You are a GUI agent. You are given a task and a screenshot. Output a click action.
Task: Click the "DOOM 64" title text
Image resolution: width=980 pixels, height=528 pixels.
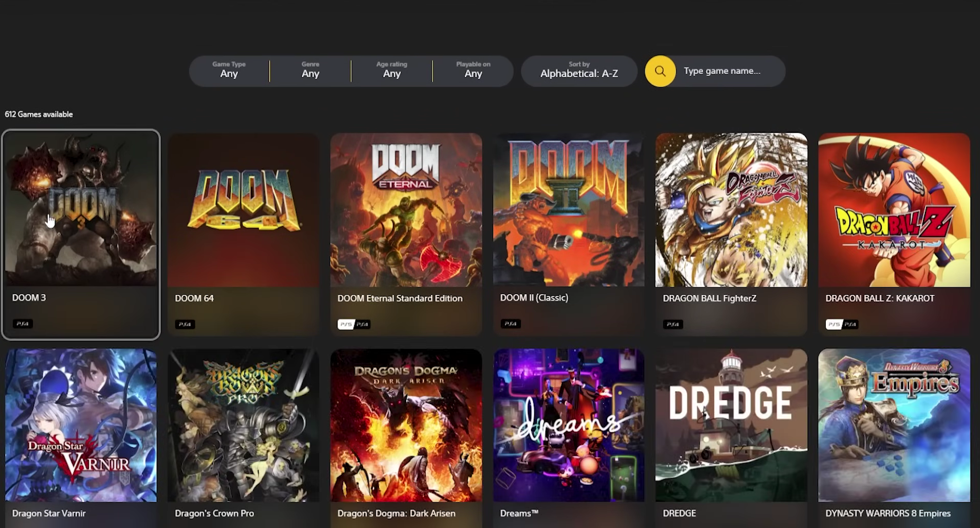tap(194, 298)
